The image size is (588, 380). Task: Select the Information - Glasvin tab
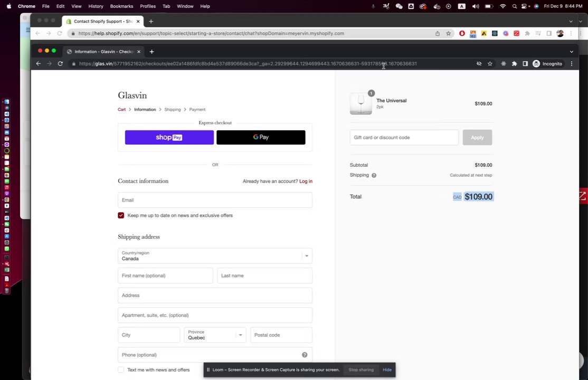pyautogui.click(x=103, y=52)
